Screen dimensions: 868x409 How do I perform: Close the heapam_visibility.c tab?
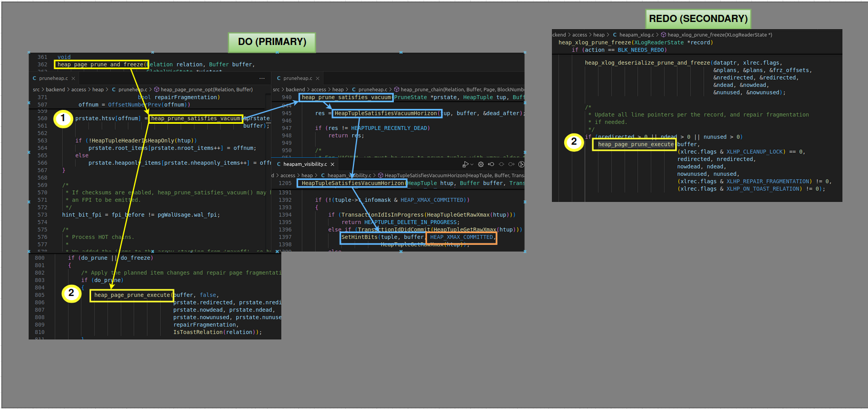click(x=332, y=164)
